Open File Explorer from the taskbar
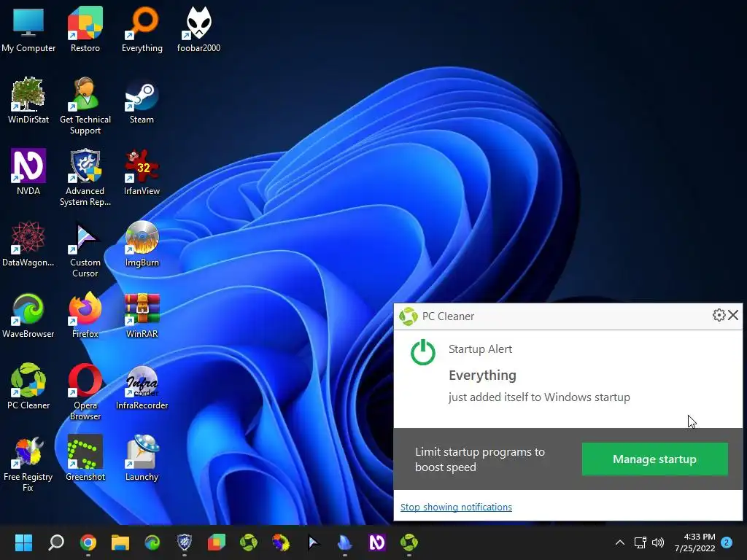The height and width of the screenshot is (560, 747). coord(120,542)
